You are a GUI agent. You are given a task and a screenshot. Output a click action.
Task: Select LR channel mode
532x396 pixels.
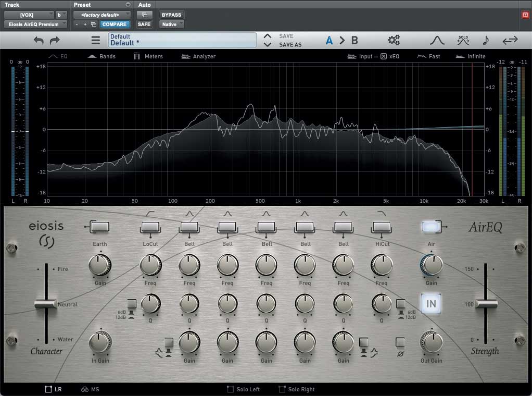pos(53,389)
